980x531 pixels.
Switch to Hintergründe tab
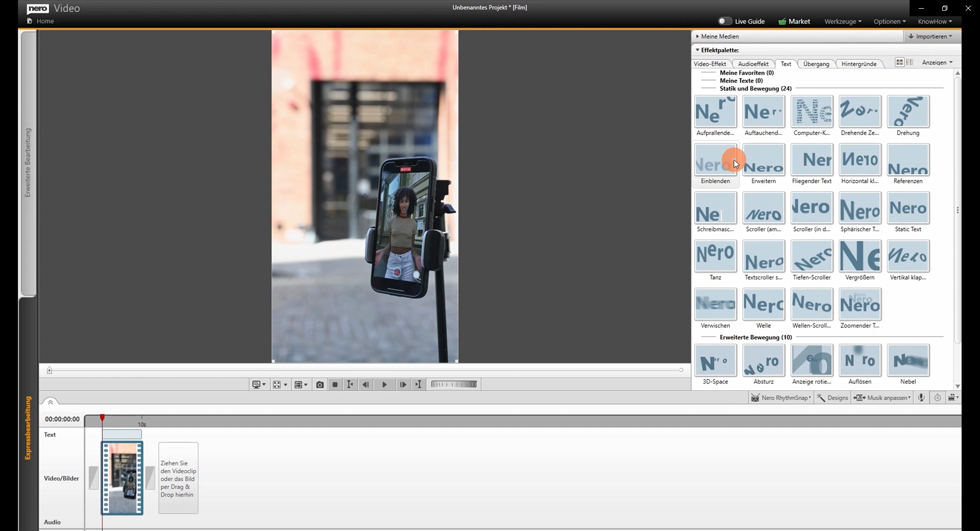pos(859,64)
